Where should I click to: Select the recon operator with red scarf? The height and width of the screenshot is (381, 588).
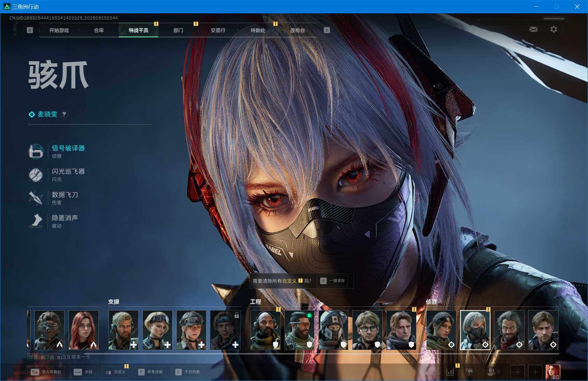click(509, 330)
